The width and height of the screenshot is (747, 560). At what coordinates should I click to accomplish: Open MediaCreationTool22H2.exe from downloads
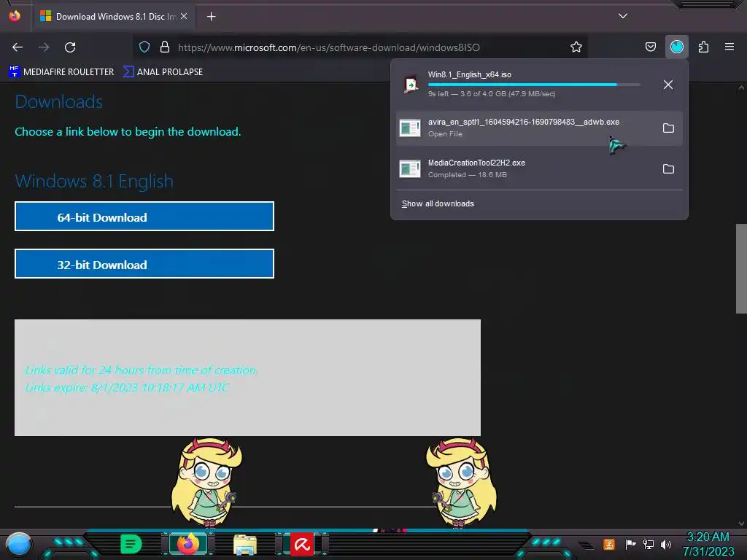[524, 168]
